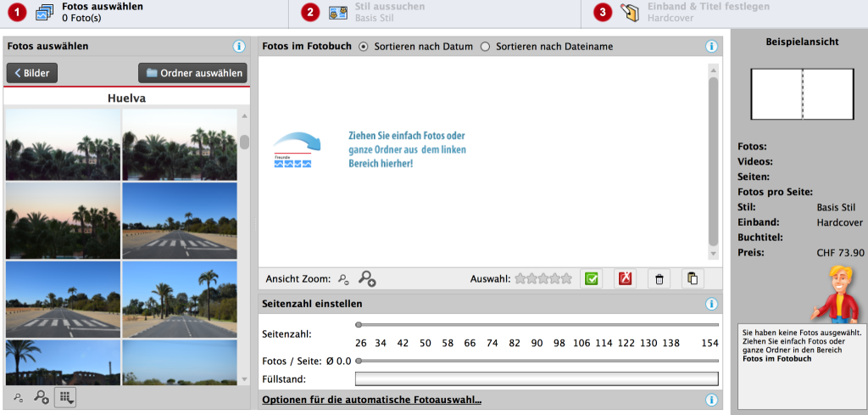Click Ordner auswählen button
Image resolution: width=868 pixels, height=415 pixels.
pyautogui.click(x=192, y=73)
